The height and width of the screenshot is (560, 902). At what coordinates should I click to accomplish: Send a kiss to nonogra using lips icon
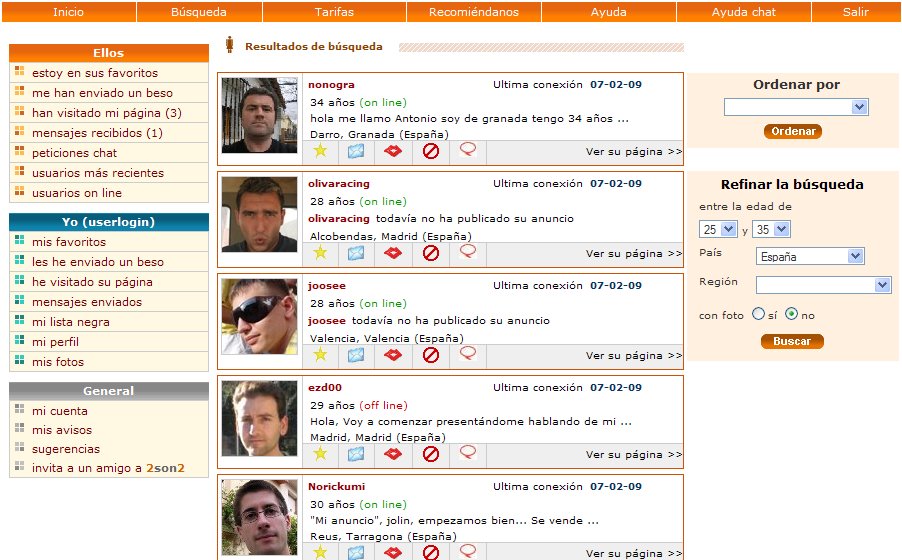393,151
